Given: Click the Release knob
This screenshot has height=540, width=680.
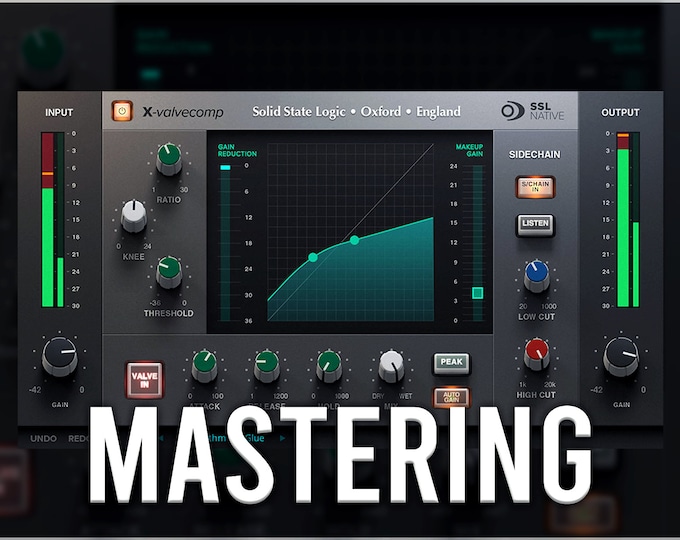Looking at the screenshot, I should pyautogui.click(x=267, y=366).
